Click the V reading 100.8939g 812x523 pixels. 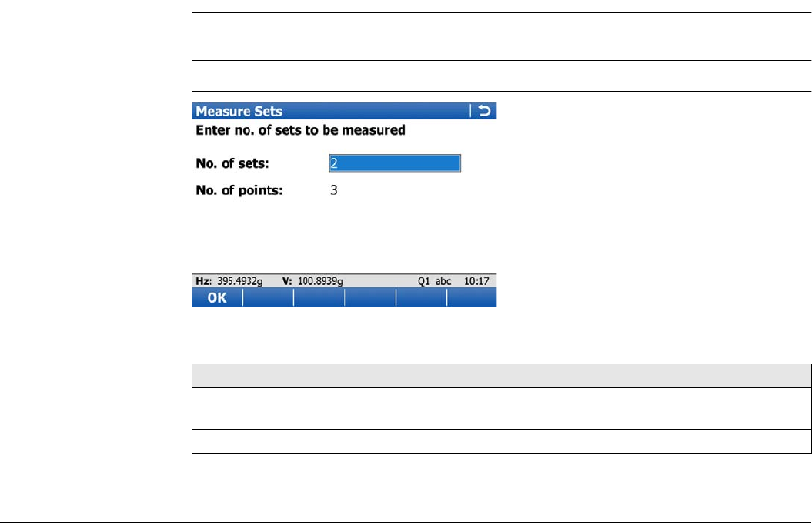[320, 281]
